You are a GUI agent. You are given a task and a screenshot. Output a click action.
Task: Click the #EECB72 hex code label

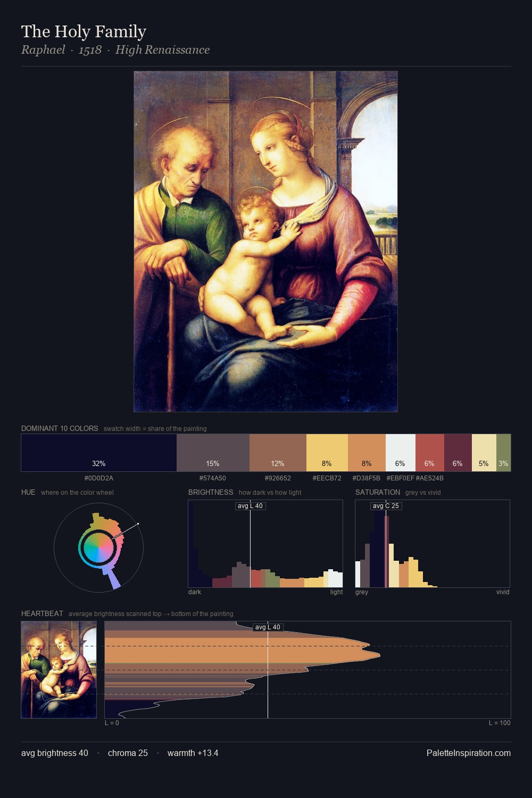point(327,478)
